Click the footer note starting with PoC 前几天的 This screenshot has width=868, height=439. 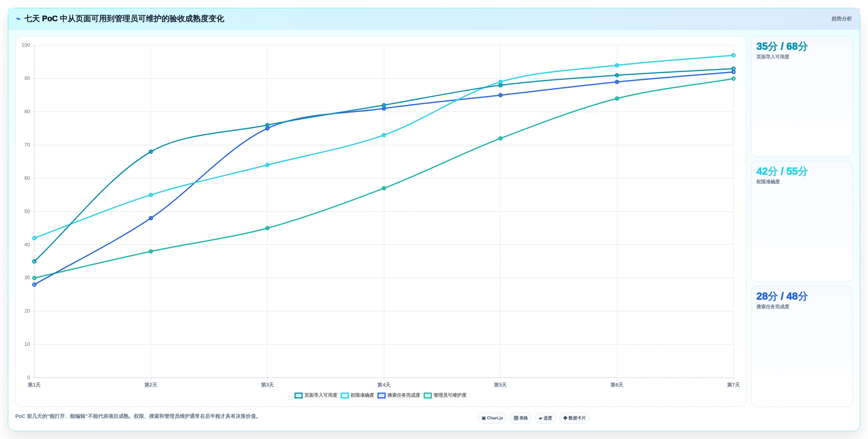(137, 416)
